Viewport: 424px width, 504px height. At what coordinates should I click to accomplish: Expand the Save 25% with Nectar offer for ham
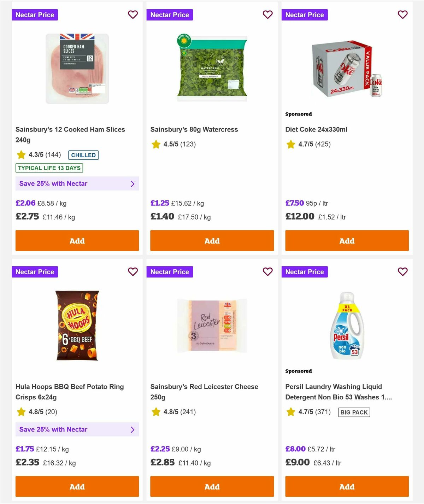pyautogui.click(x=77, y=183)
